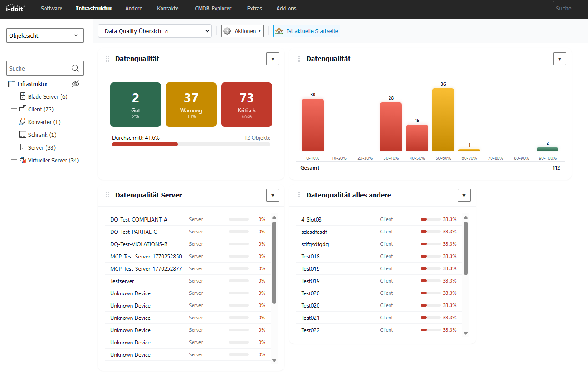Toggle the eye icon next to Infrastruktur

pos(76,84)
